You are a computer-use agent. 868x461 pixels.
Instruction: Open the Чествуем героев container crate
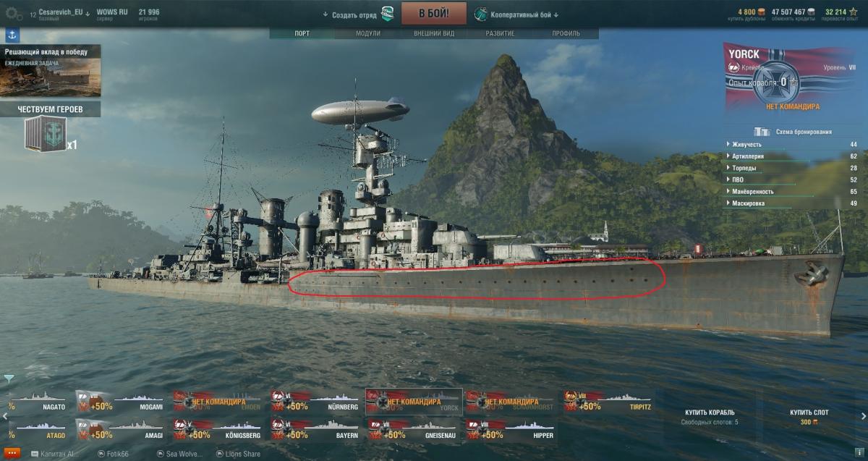click(x=45, y=135)
